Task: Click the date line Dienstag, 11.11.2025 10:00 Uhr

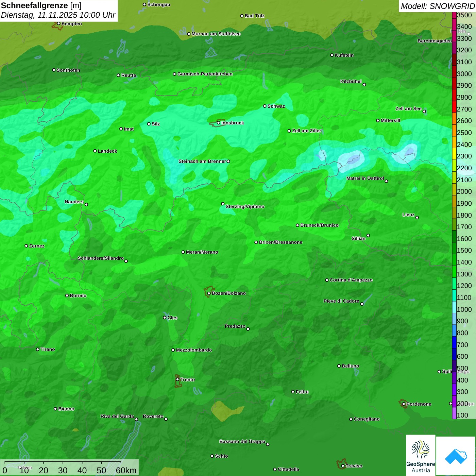Action: pos(58,15)
